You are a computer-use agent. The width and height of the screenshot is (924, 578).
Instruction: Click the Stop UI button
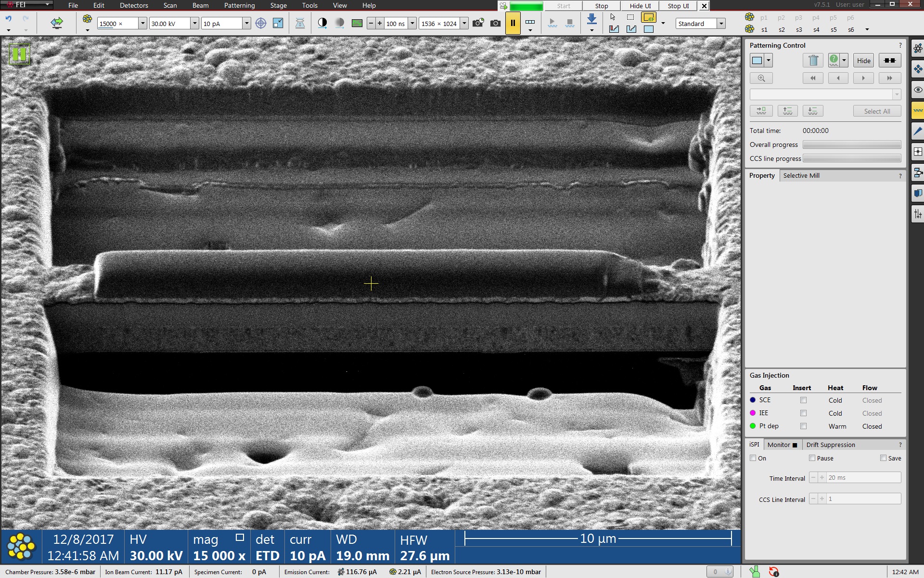tap(678, 6)
